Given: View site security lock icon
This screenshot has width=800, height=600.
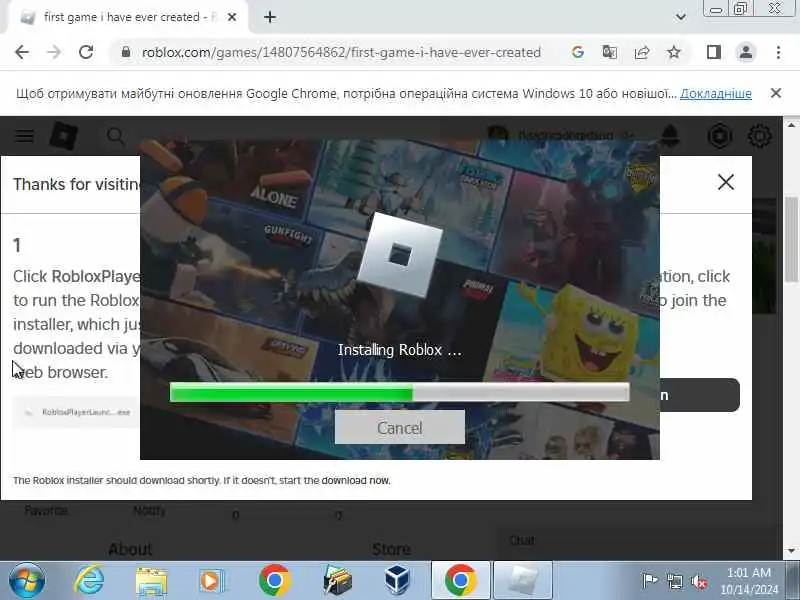Looking at the screenshot, I should 126,52.
